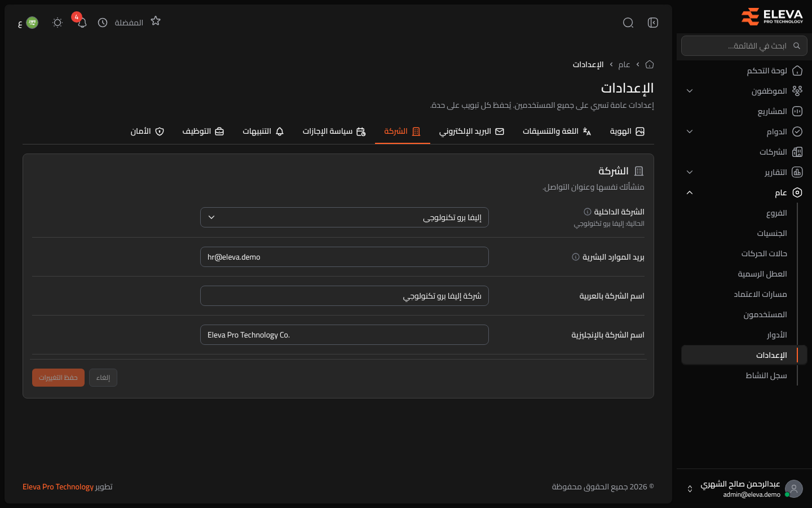Click the Arabic company name field
The image size is (812, 508).
point(345,296)
